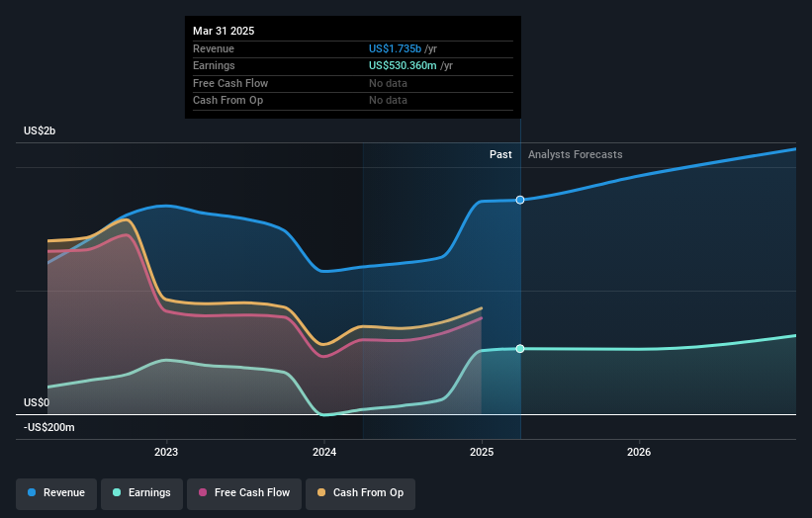Click the Analysts Forecasts label

coord(576,154)
